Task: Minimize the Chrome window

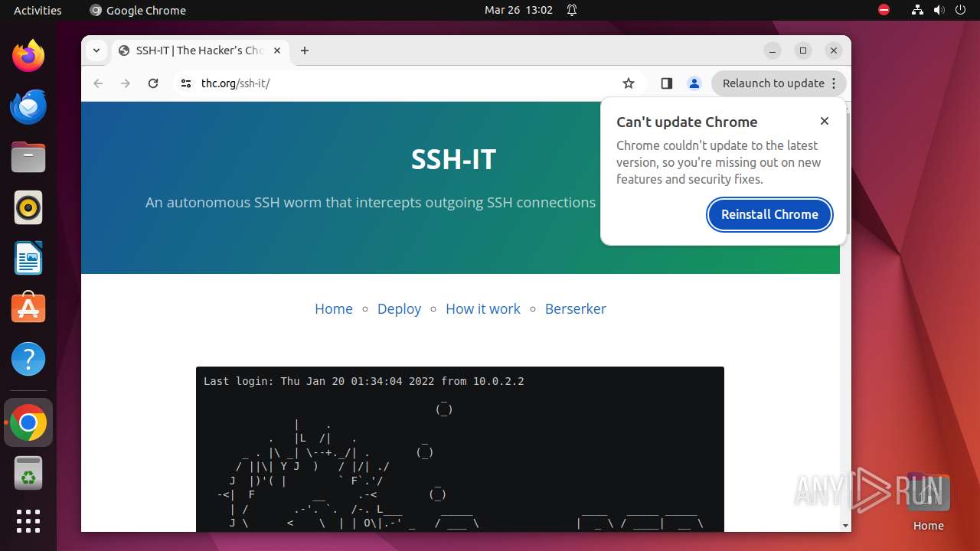Action: [773, 51]
